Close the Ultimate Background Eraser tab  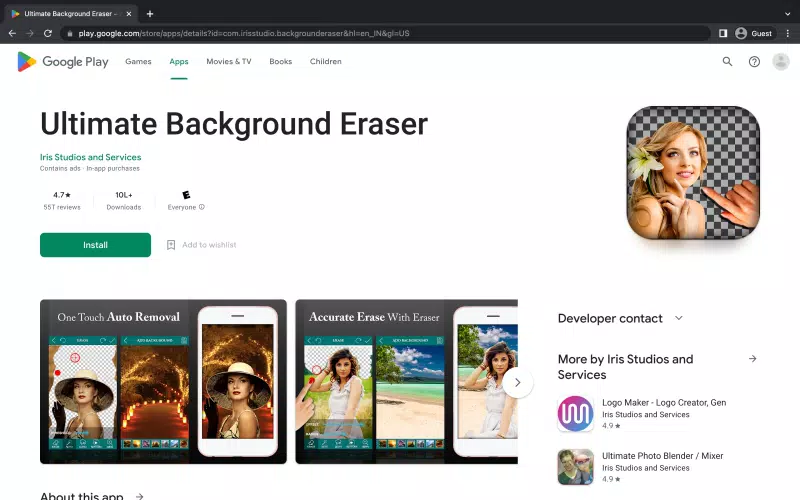click(129, 14)
